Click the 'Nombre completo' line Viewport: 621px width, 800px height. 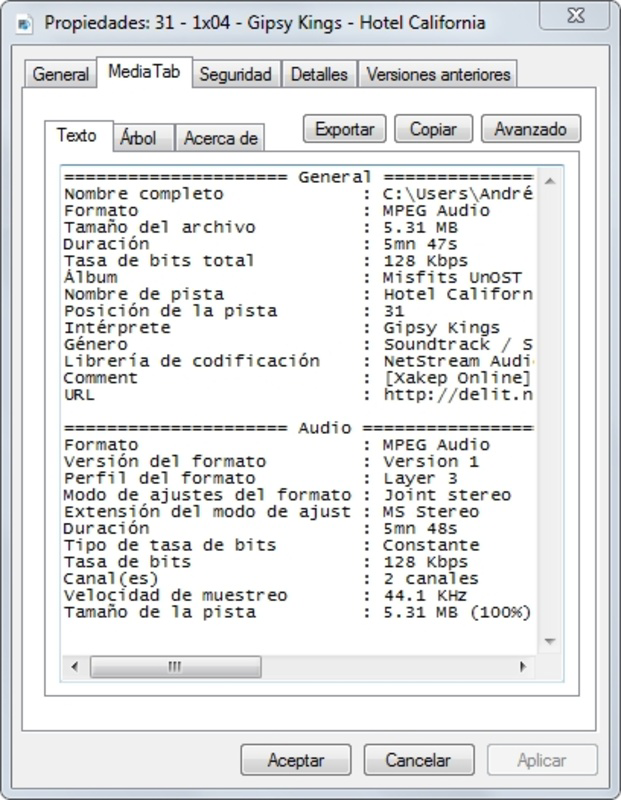298,194
